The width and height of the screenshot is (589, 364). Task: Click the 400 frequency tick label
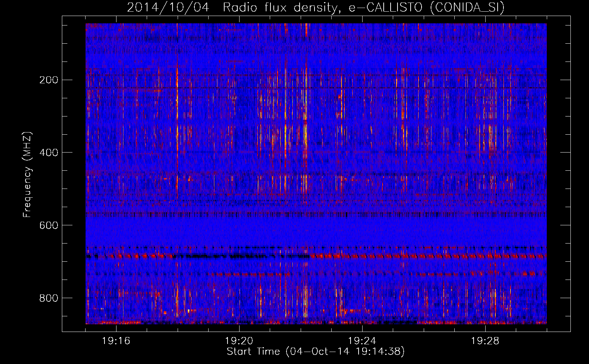coord(49,153)
